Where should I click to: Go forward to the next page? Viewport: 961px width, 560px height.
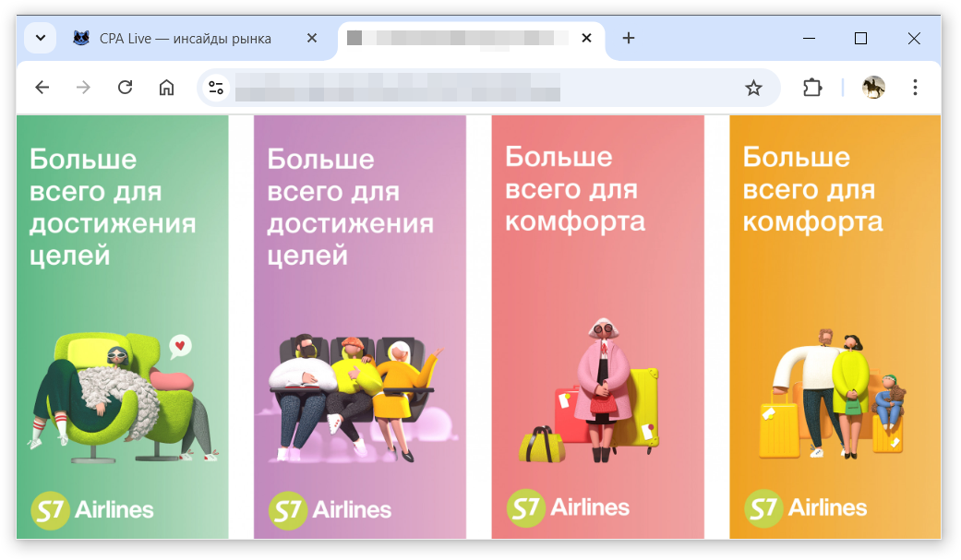(x=83, y=88)
